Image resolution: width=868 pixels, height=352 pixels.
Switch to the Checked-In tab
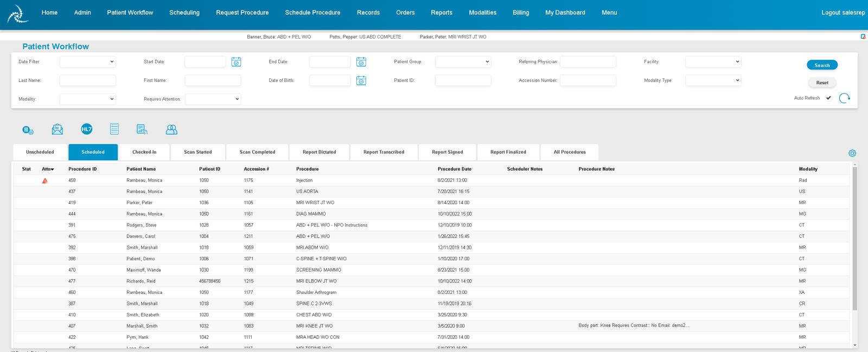[144, 152]
